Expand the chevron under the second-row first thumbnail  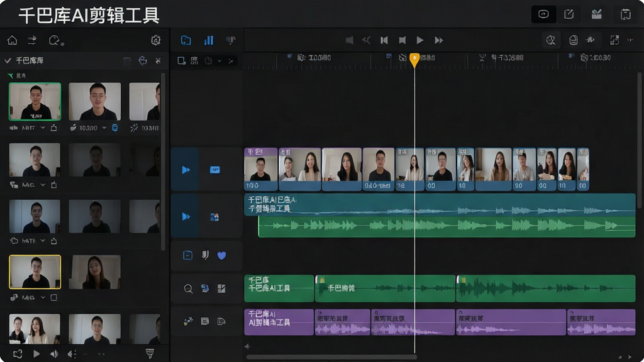click(43, 185)
